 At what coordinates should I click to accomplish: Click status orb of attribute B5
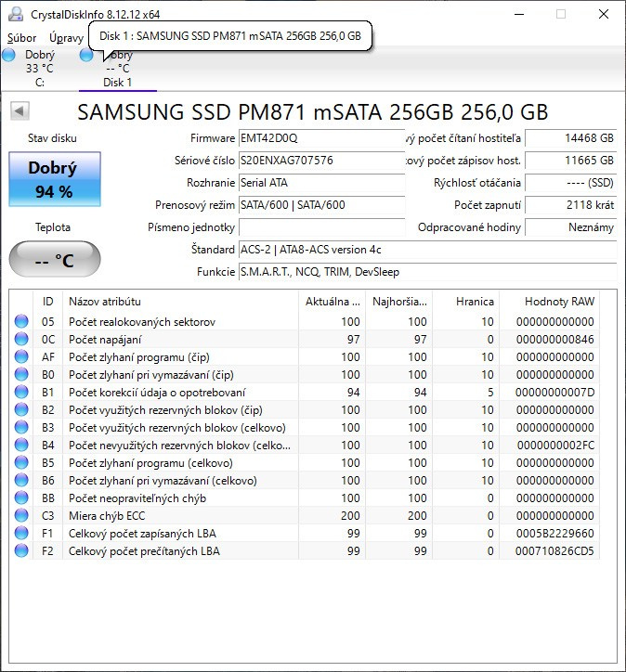tap(21, 462)
